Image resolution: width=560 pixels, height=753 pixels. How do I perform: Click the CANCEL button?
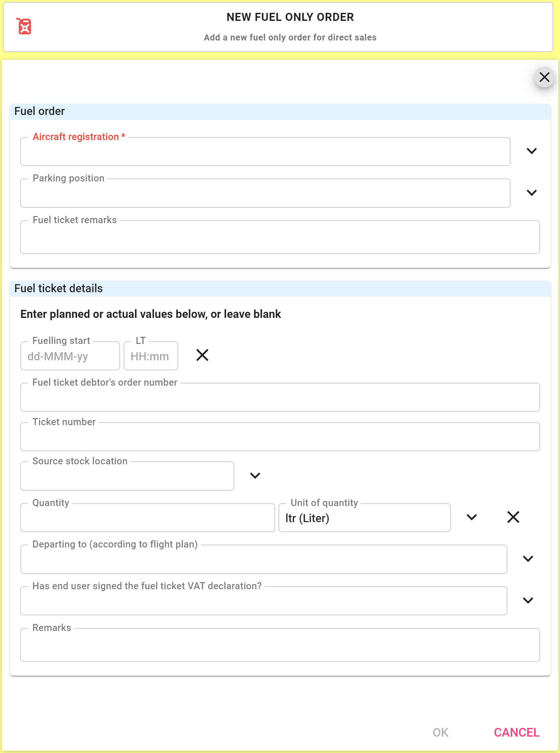coord(516,732)
